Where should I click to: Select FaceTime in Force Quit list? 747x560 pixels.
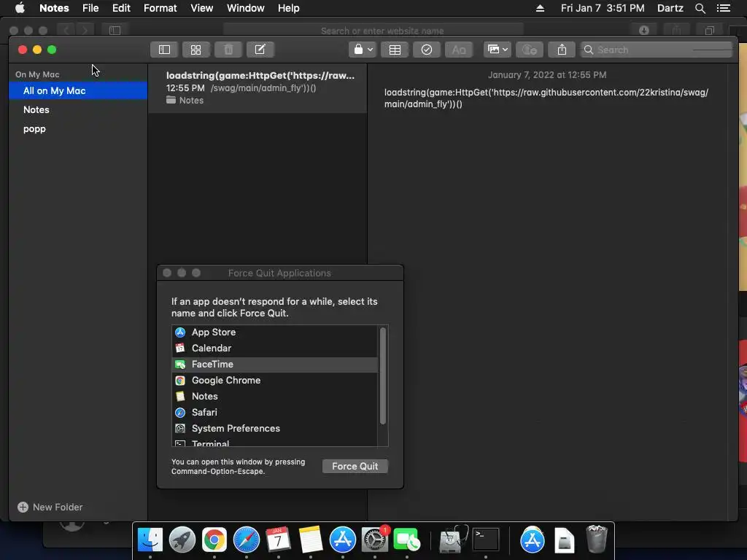275,365
